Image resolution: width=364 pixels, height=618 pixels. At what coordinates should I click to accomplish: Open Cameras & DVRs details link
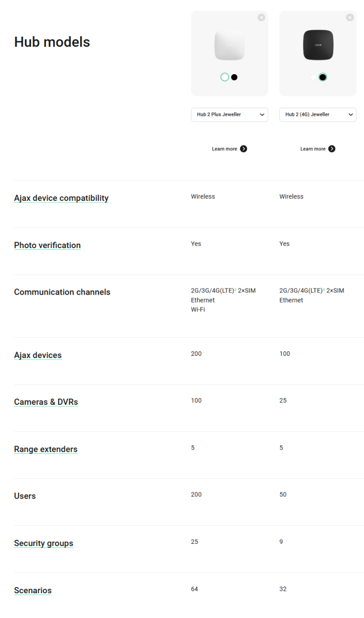tap(46, 402)
